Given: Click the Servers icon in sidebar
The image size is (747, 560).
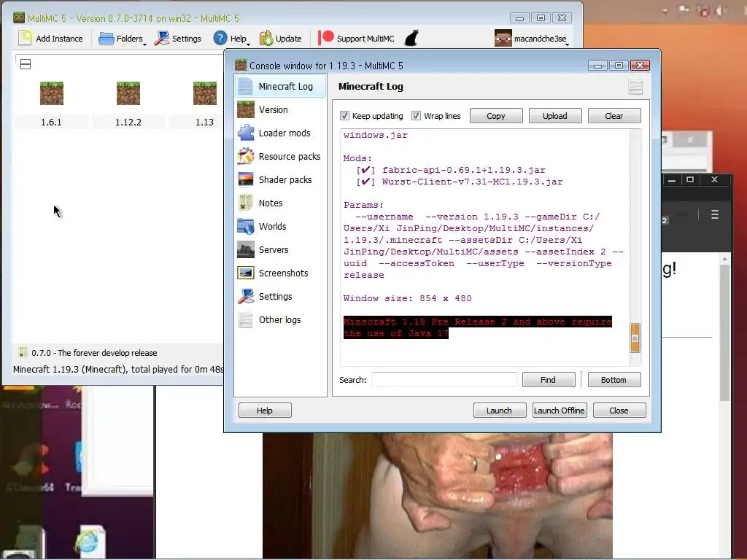Looking at the screenshot, I should [x=246, y=249].
